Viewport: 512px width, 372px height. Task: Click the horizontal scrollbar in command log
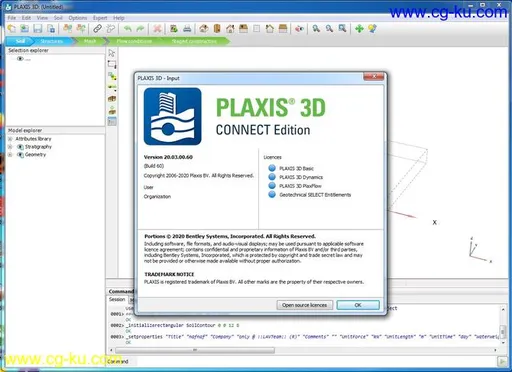click(x=195, y=350)
